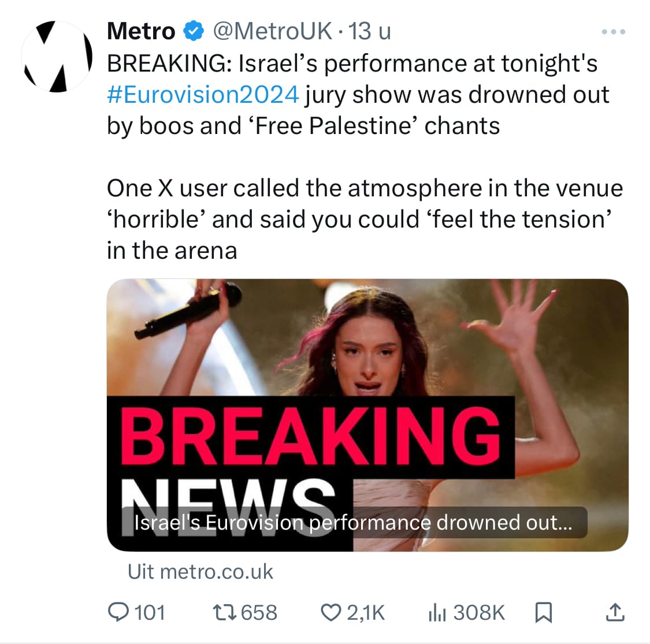Image resolution: width=650 pixels, height=644 pixels.
Task: Click the 101 replies count
Action: coord(150,612)
